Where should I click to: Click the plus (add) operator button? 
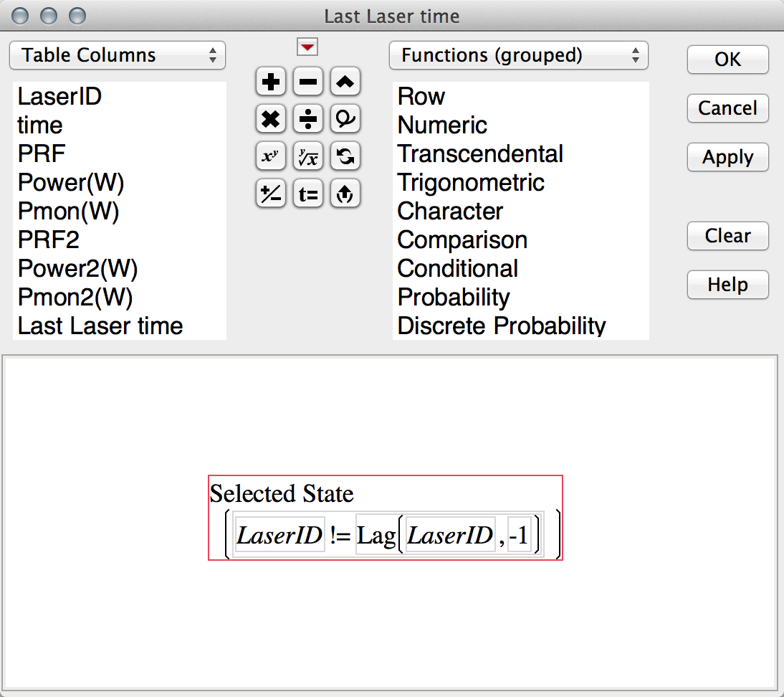[271, 82]
